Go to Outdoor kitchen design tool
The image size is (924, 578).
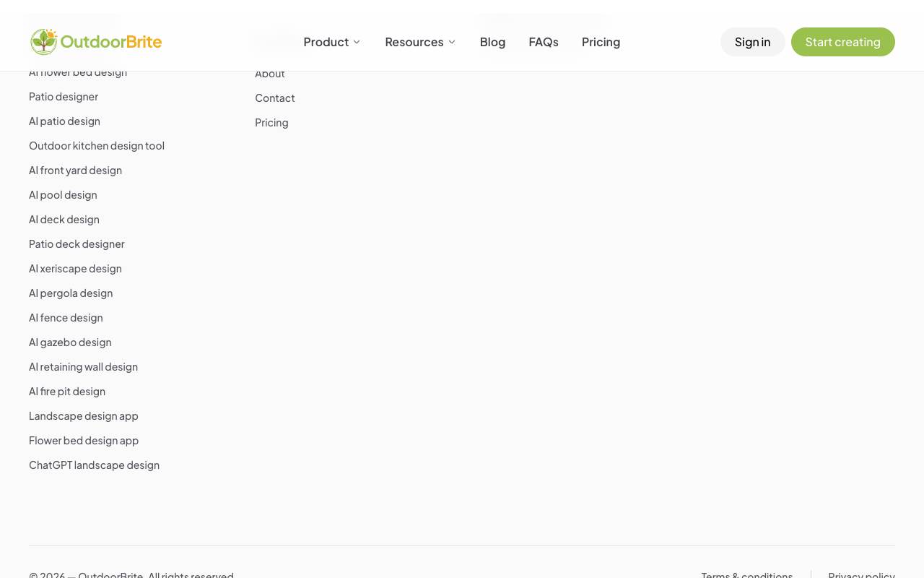tap(97, 145)
